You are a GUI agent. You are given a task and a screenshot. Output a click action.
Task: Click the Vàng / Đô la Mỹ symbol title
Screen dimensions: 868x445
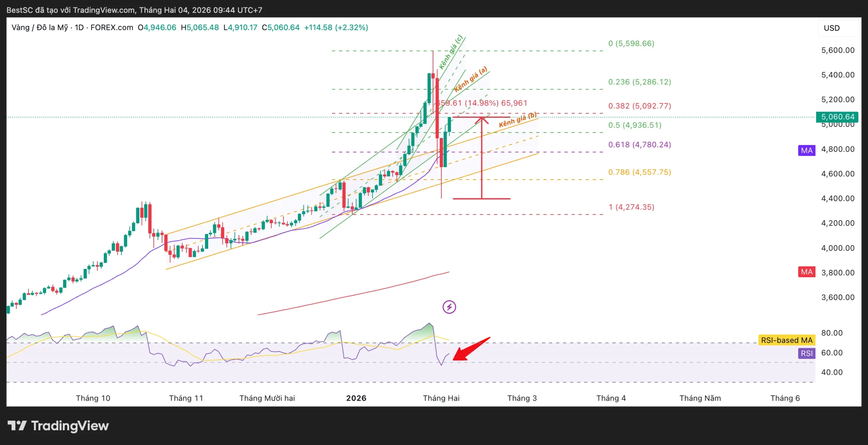point(40,27)
